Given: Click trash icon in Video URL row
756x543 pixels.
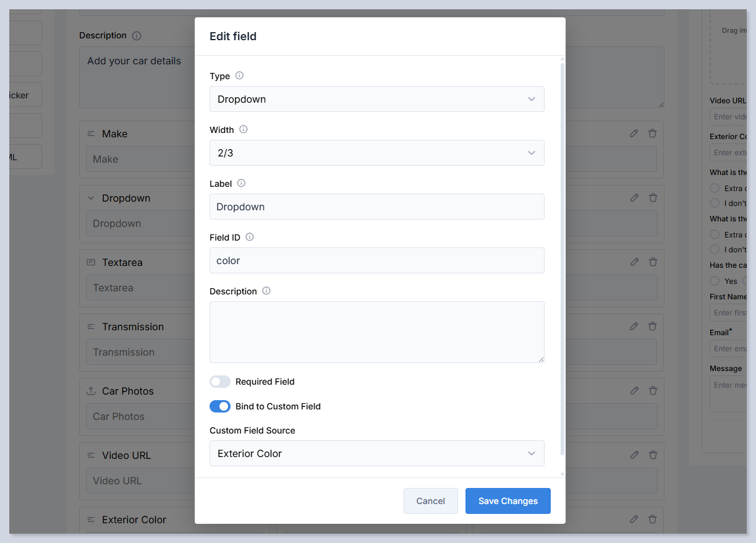Looking at the screenshot, I should (653, 455).
